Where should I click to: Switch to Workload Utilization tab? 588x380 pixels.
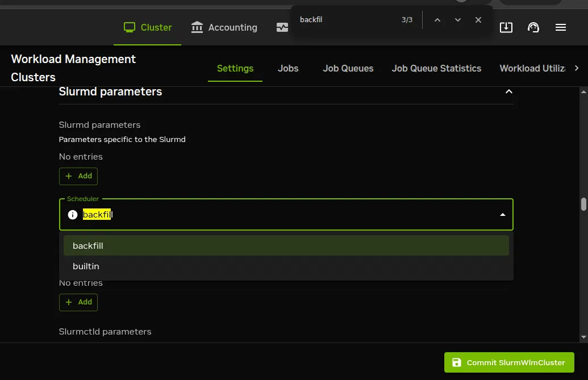(532, 69)
